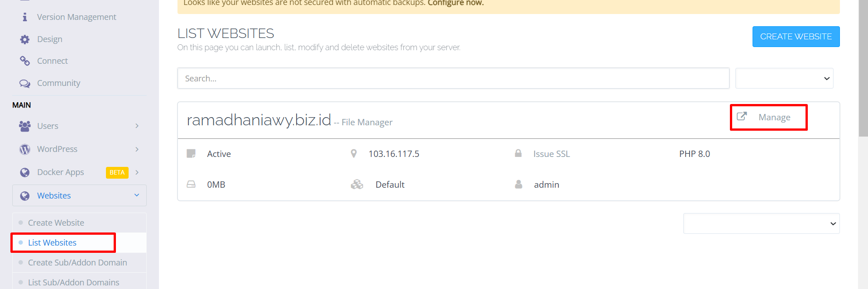This screenshot has width=868, height=289.
Task: Expand the WordPress submenu chevron
Action: pos(137,149)
